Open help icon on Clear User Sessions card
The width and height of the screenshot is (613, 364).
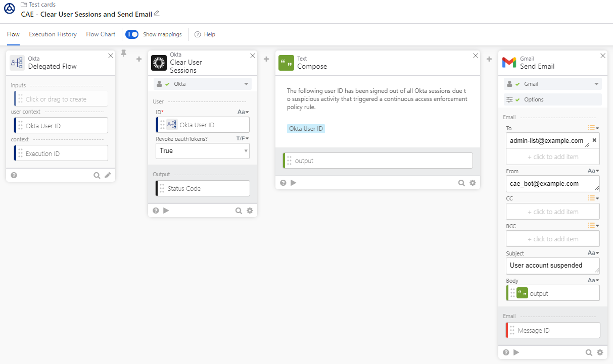tap(156, 211)
